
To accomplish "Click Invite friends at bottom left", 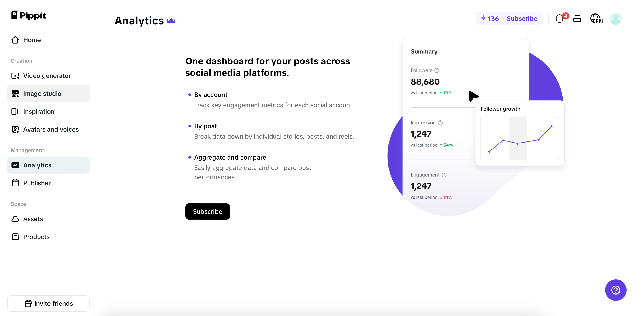I will coord(48,303).
